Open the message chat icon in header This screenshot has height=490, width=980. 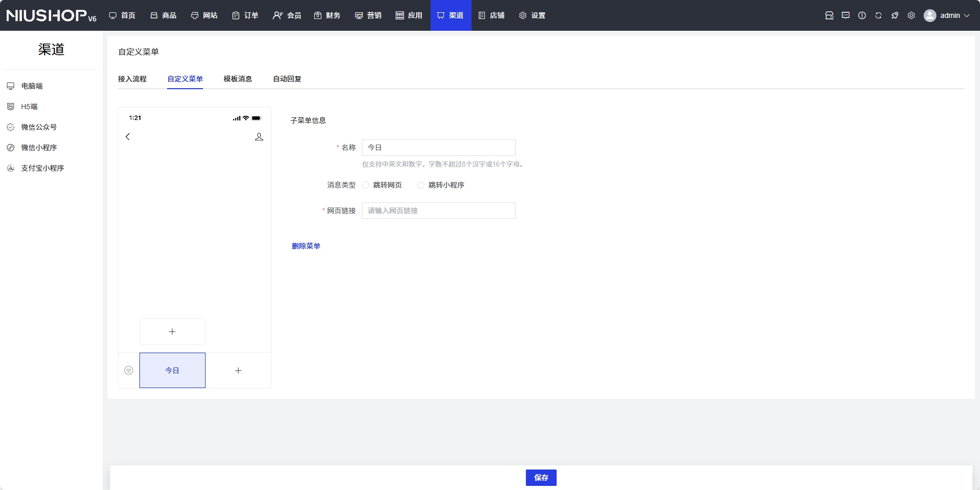(845, 15)
